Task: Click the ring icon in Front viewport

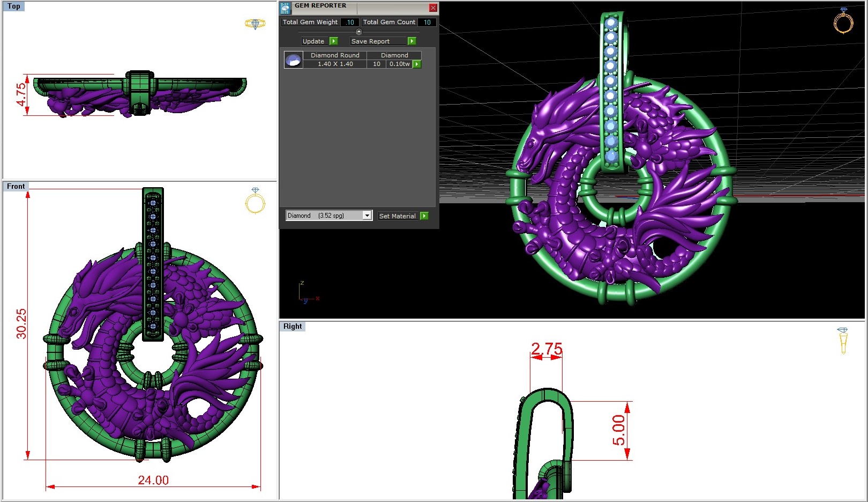Action: pyautogui.click(x=255, y=201)
